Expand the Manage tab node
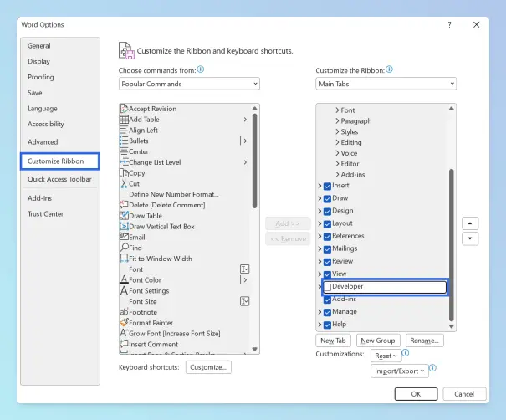The height and width of the screenshot is (420, 506). (319, 312)
